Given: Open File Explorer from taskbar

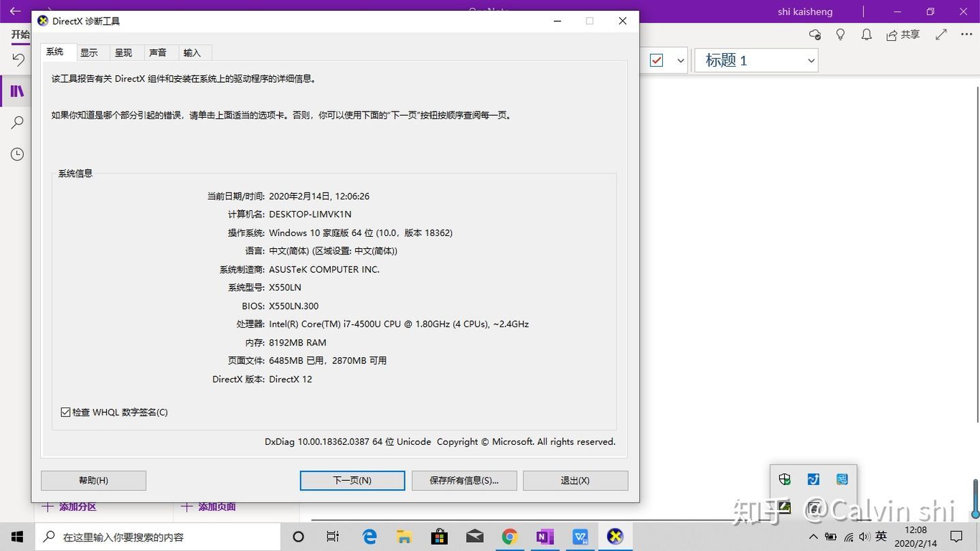Looking at the screenshot, I should (x=404, y=537).
